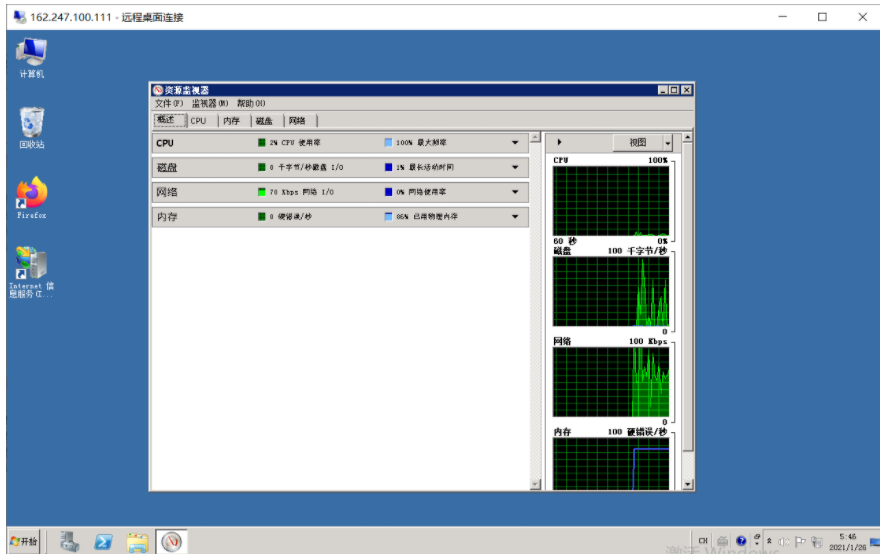Click the graph pane scrollbar down arrow
This screenshot has height=554, width=880.
(x=687, y=484)
